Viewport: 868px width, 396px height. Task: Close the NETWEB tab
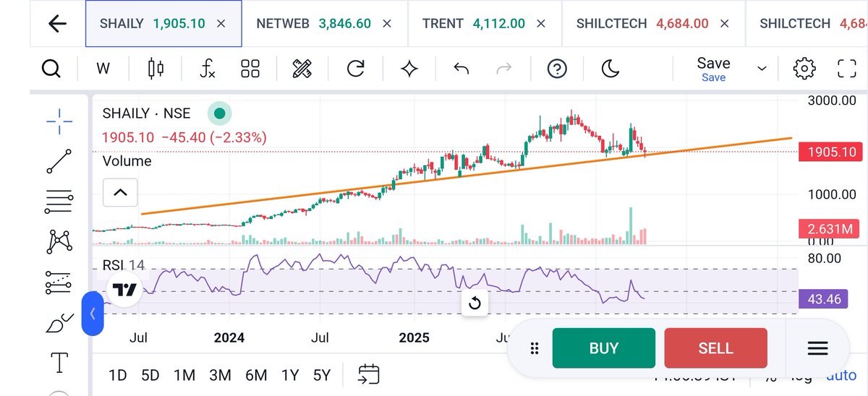(387, 23)
